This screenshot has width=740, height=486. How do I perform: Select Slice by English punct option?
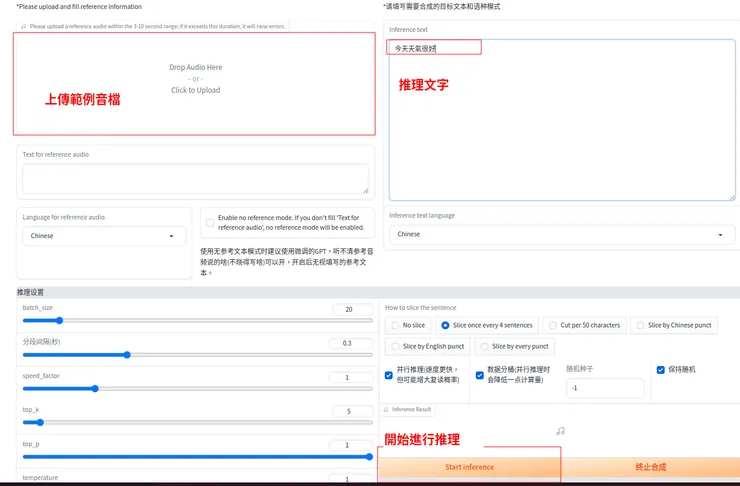pyautogui.click(x=428, y=346)
